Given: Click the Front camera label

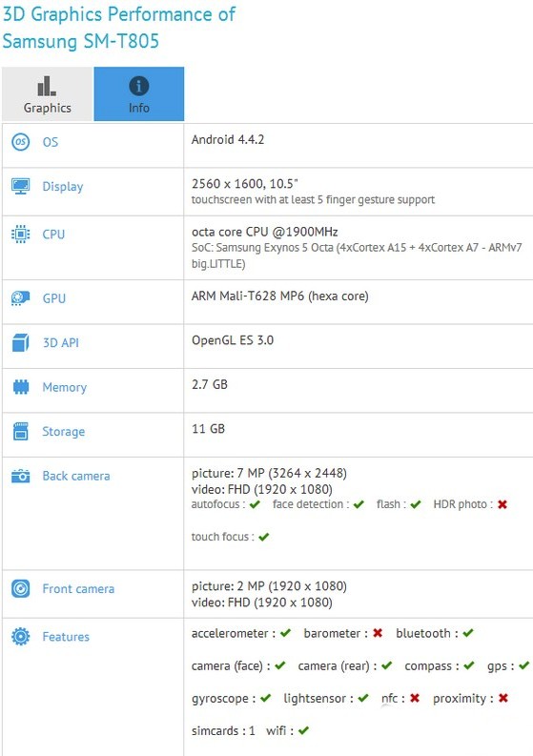Looking at the screenshot, I should coord(78,589).
